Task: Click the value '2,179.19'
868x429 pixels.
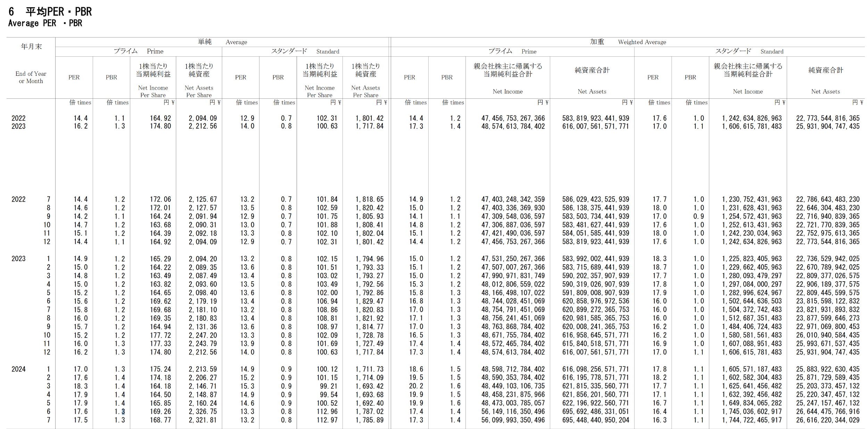Action: [203, 301]
